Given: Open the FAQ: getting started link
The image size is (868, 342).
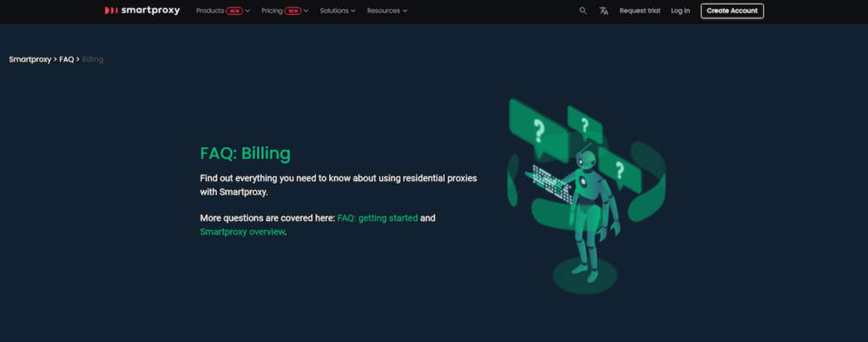Looking at the screenshot, I should click(377, 218).
